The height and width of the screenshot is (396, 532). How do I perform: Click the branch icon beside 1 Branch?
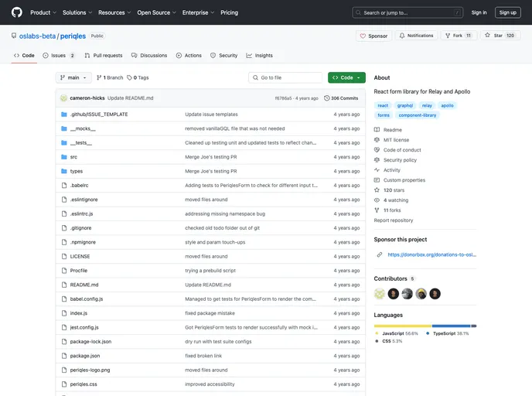pyautogui.click(x=99, y=77)
